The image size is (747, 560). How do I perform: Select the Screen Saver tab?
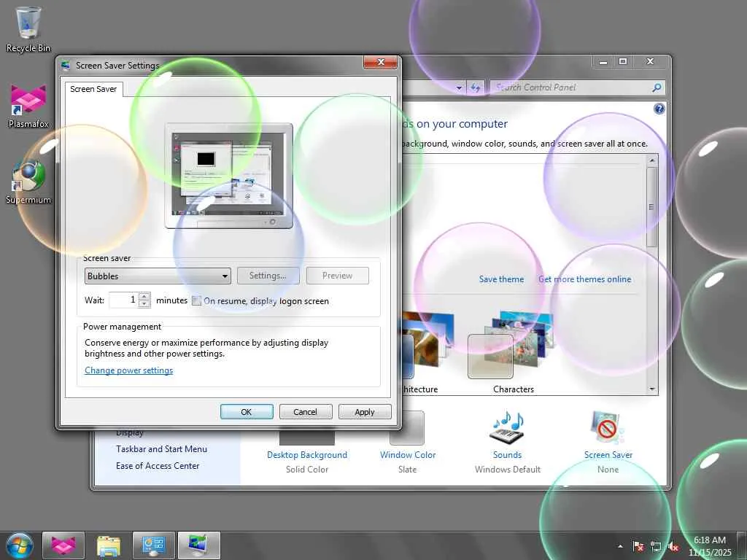(93, 89)
